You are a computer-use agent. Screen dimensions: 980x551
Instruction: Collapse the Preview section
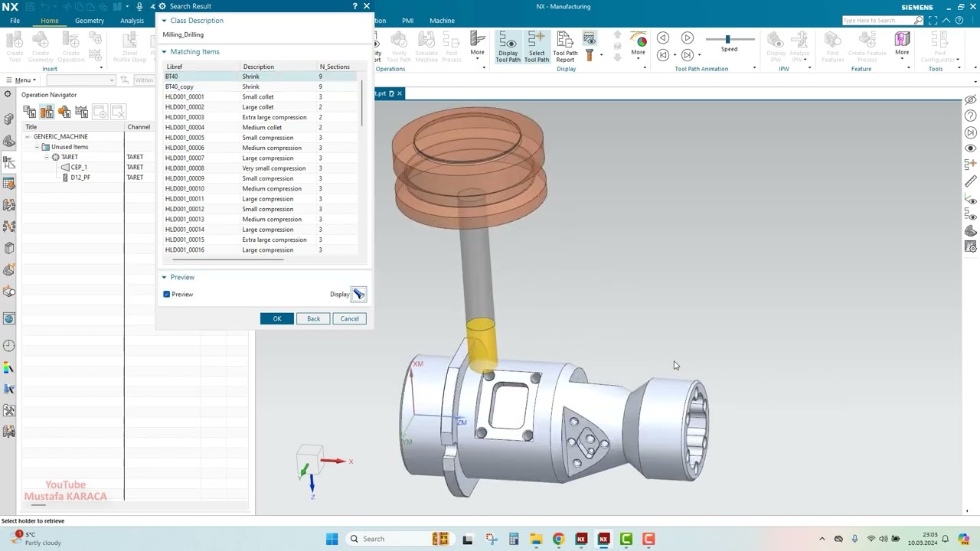pyautogui.click(x=164, y=277)
